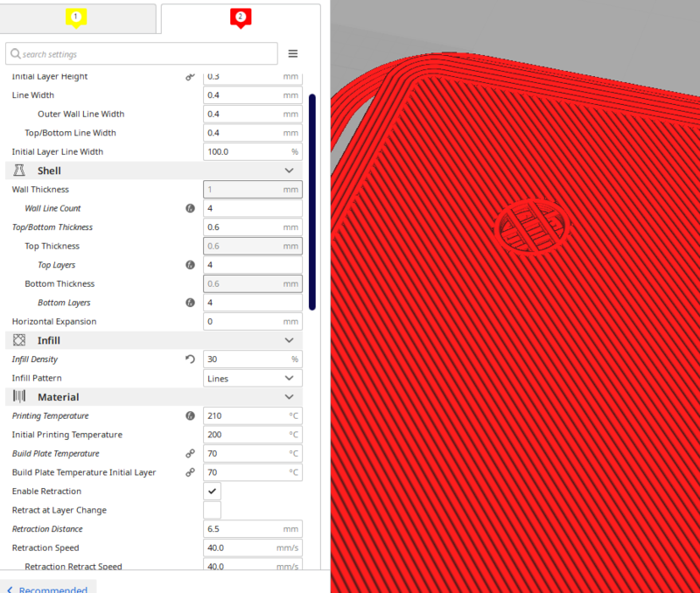This screenshot has width=700, height=593.
Task: Click the Wall Thickness field
Action: [x=253, y=189]
